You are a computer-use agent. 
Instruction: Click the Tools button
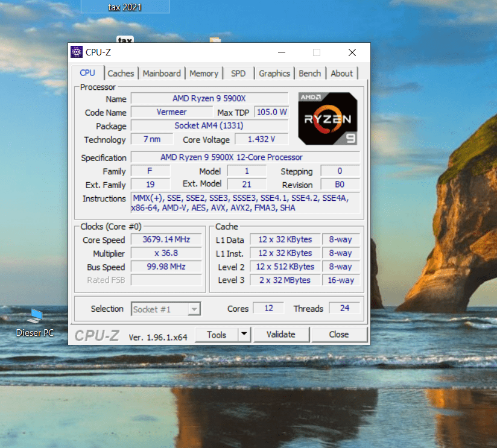pos(217,335)
